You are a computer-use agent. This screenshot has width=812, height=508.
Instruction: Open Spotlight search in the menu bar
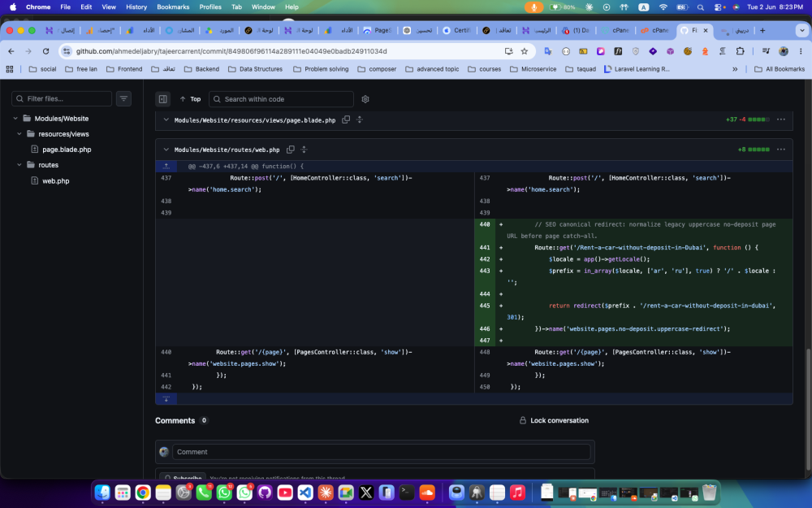point(700,7)
